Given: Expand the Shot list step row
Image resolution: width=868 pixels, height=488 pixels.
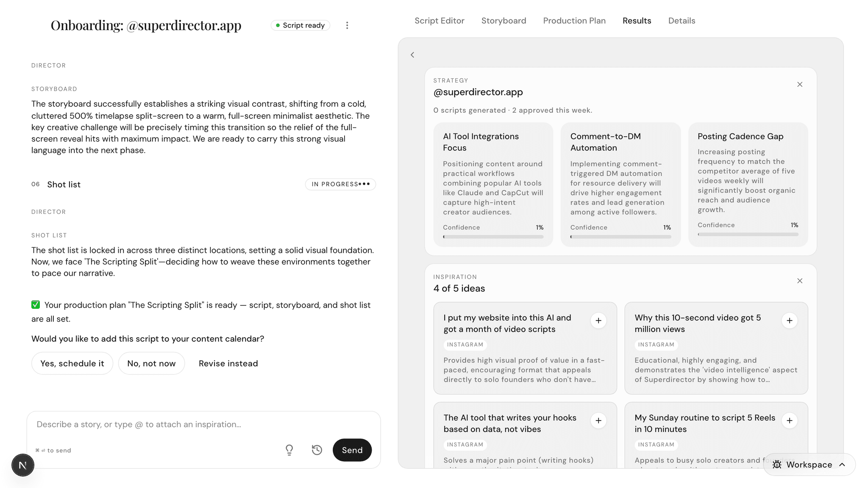Looking at the screenshot, I should click(203, 184).
